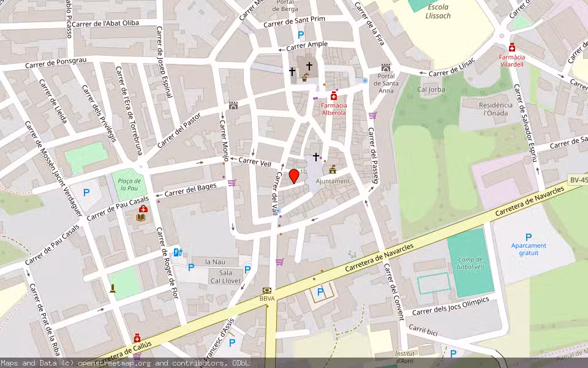Click the Carril bici label
588x368 pixels.
(x=423, y=330)
